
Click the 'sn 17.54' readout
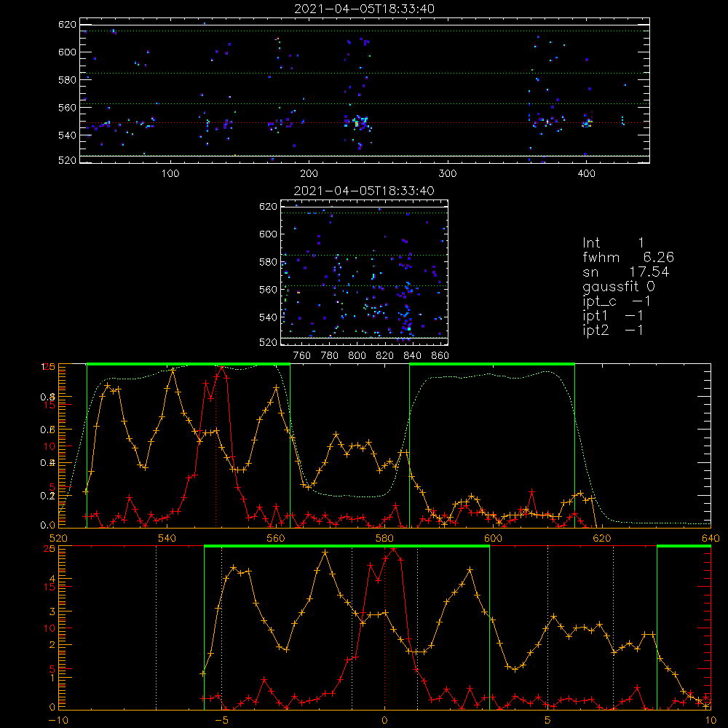pyautogui.click(x=625, y=272)
